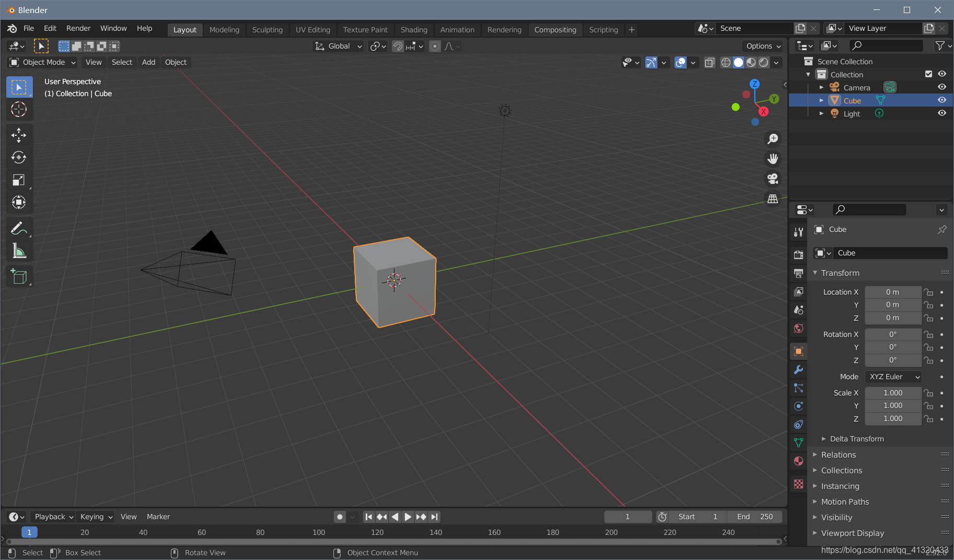Image resolution: width=954 pixels, height=560 pixels.
Task: Click the Pan view hand icon
Action: tap(773, 158)
